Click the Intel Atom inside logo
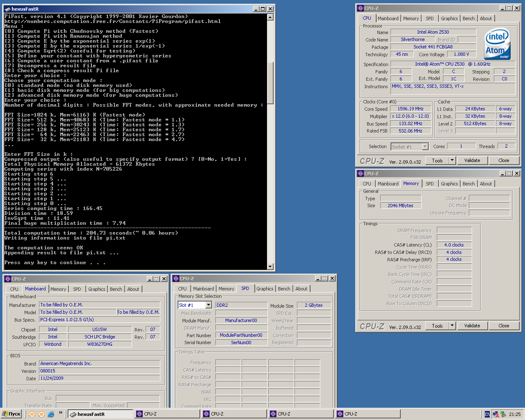Image resolution: width=525 pixels, height=420 pixels. pyautogui.click(x=498, y=44)
